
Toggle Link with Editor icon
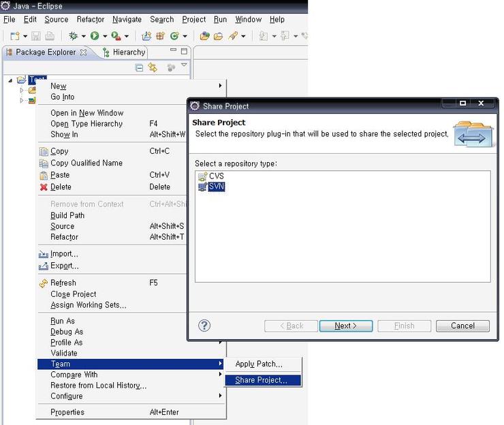click(153, 67)
